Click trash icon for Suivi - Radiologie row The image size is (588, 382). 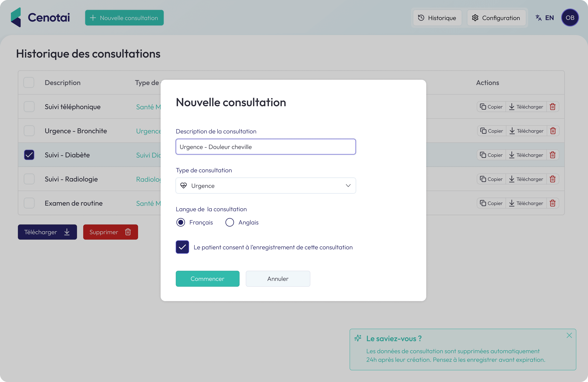[x=553, y=179]
